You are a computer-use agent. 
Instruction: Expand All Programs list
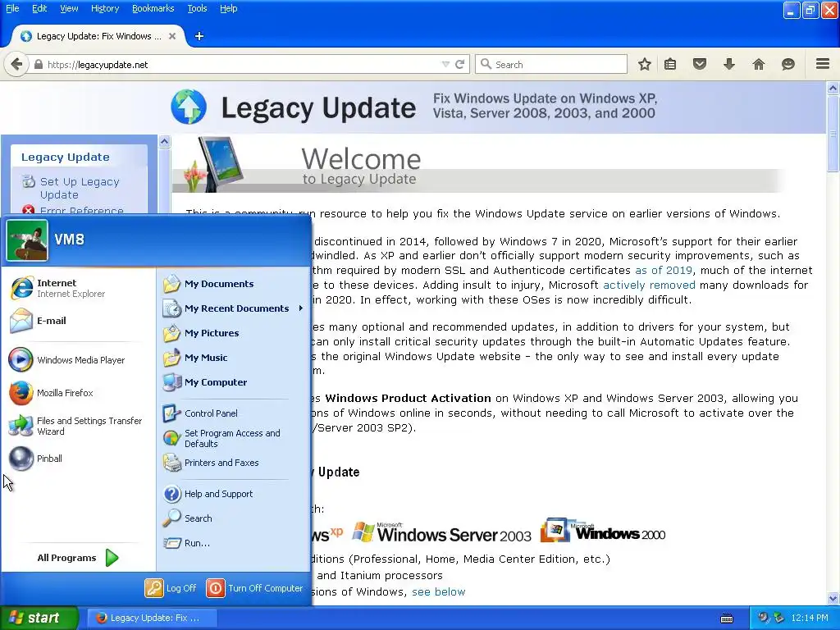(x=78, y=558)
